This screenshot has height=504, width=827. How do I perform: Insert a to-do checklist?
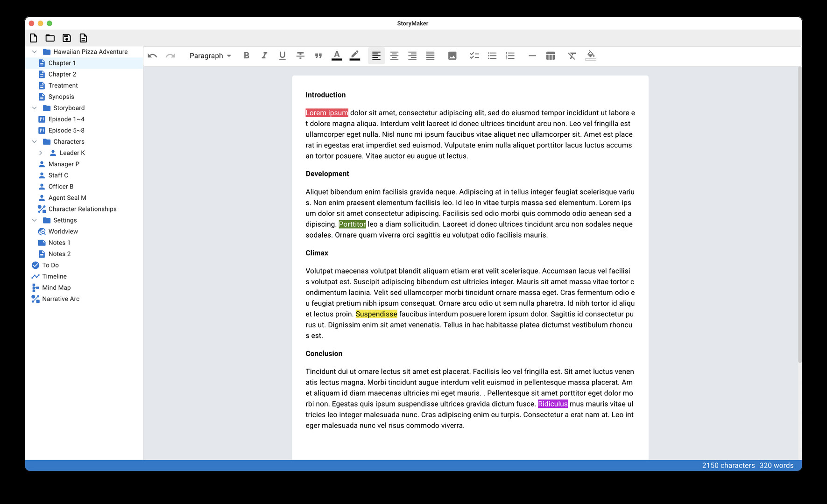474,56
